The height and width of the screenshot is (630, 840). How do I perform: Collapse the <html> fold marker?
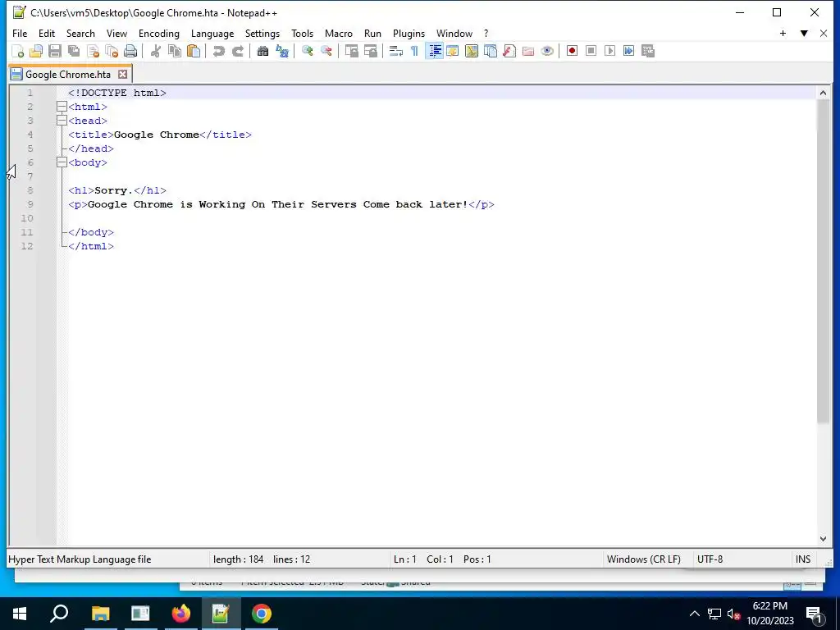[x=62, y=107]
